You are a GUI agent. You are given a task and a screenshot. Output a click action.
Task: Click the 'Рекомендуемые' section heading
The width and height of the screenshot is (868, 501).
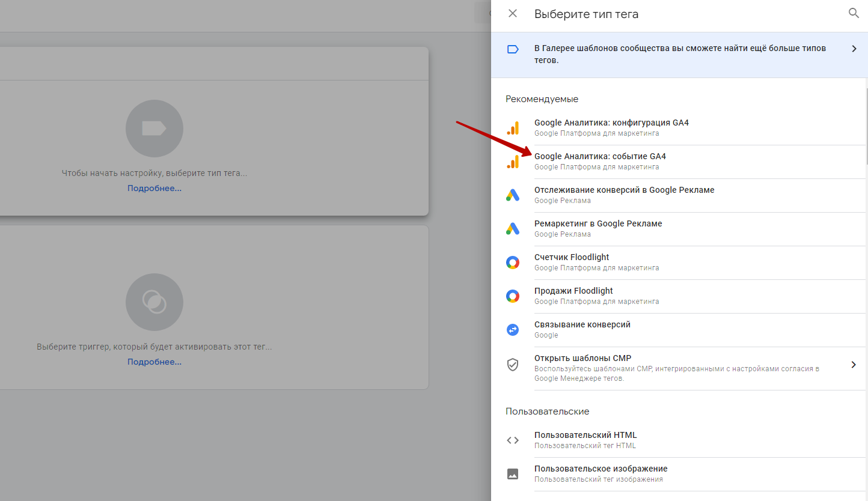pyautogui.click(x=542, y=99)
